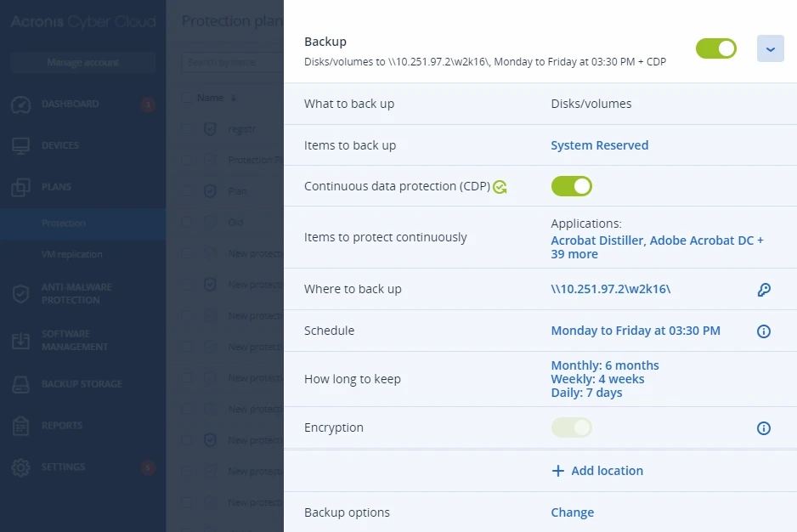Click the CDP status icon
Image resolution: width=797 pixels, height=532 pixels.
(500, 187)
